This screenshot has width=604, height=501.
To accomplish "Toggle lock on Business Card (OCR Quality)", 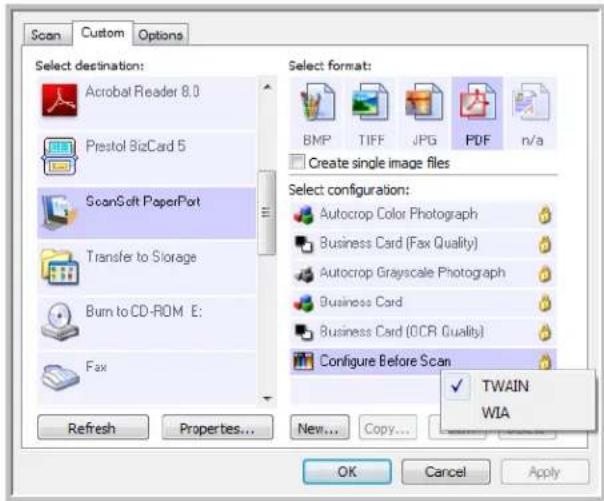I will pos(544,332).
